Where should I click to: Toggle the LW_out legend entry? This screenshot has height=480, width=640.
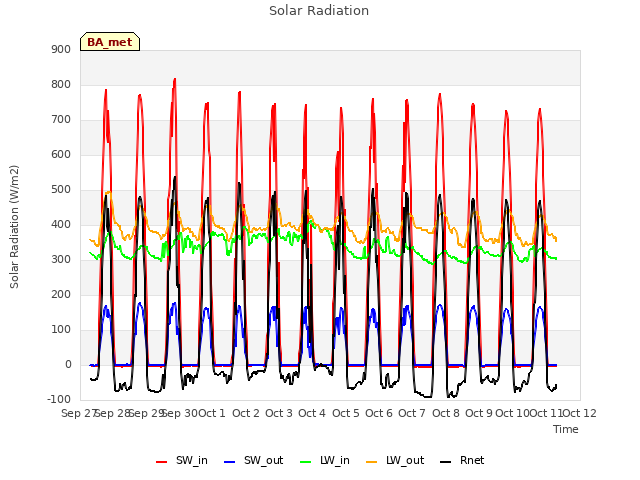tap(395, 460)
